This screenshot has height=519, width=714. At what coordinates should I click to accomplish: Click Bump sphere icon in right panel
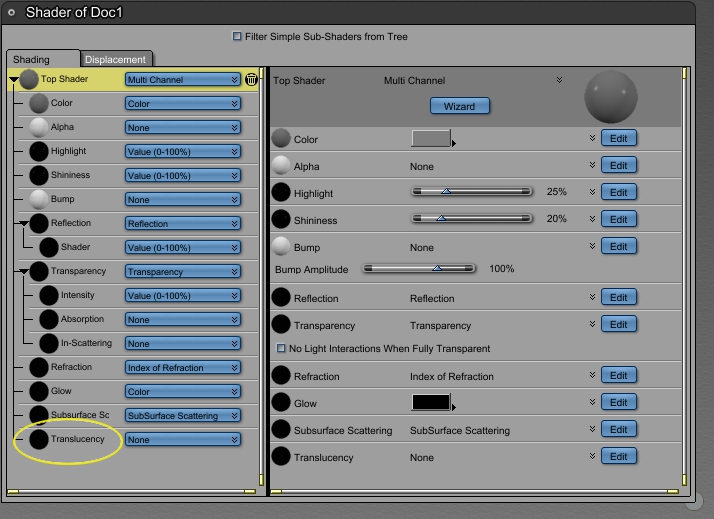click(x=281, y=246)
